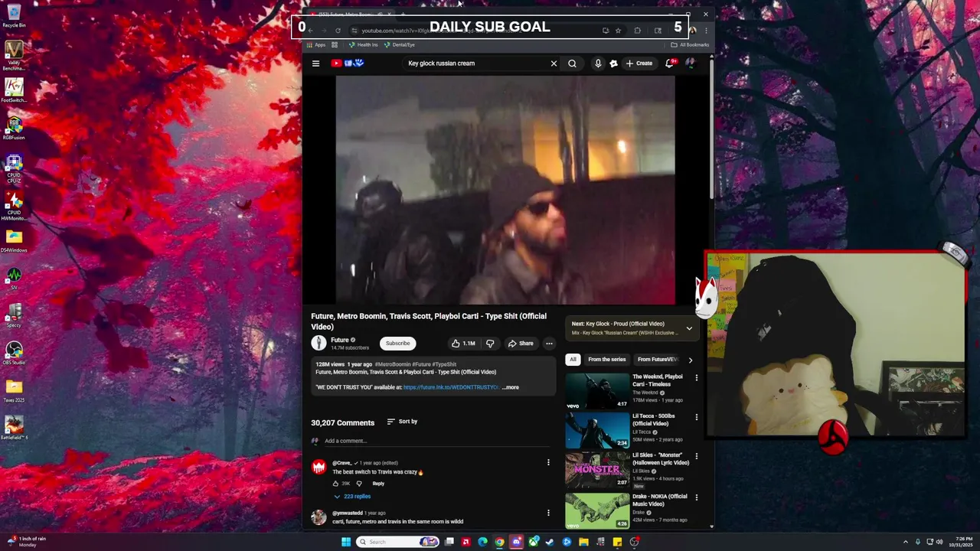Expand the video description with more
Image resolution: width=980 pixels, height=551 pixels.
click(510, 387)
